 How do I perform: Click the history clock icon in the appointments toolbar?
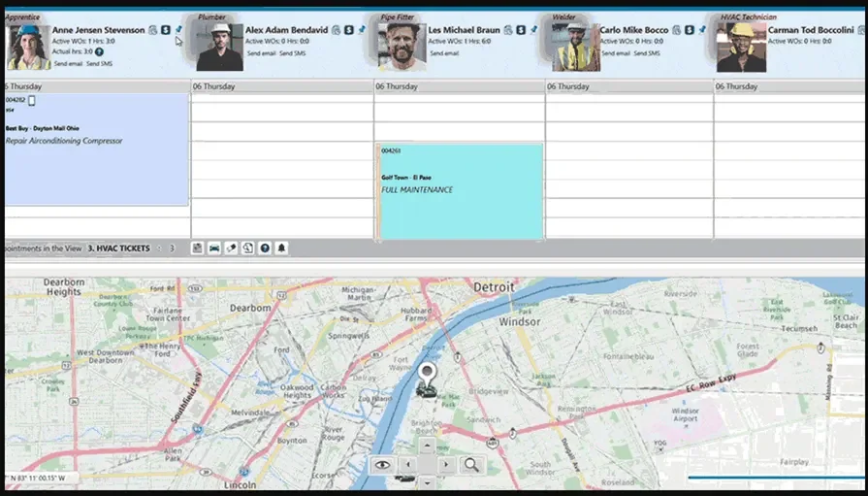click(x=248, y=248)
